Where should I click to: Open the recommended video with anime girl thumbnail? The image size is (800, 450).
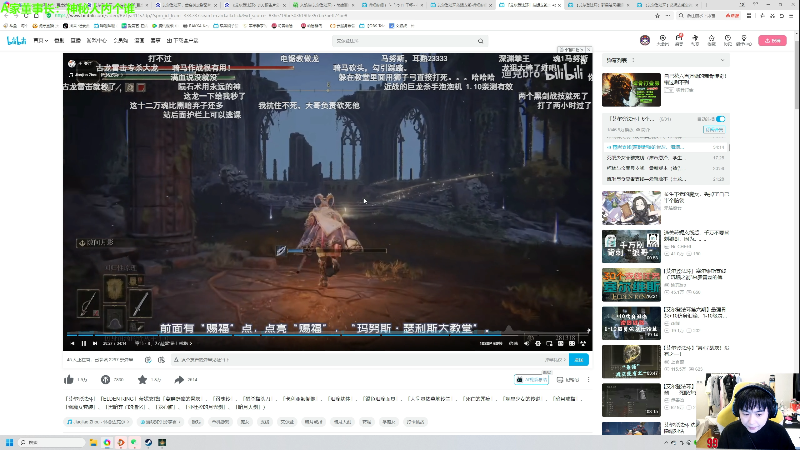[631, 208]
